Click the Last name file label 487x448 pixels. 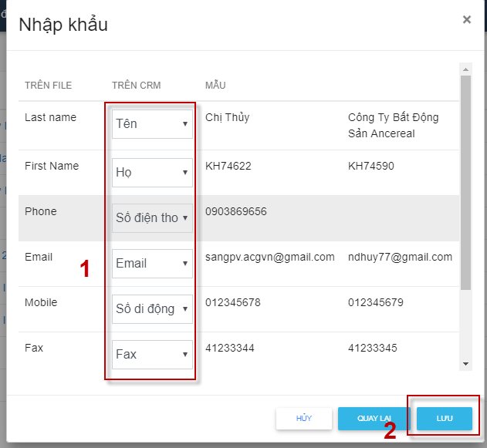coord(50,117)
